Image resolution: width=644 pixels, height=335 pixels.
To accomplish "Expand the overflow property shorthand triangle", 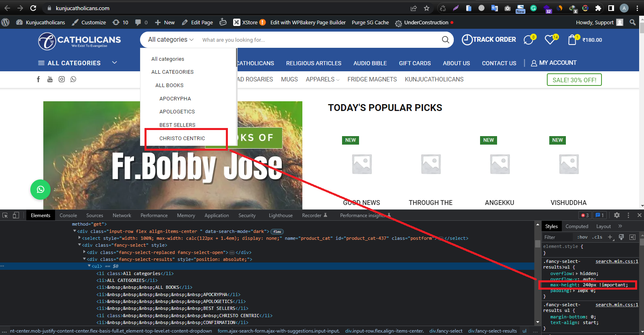I will 577,274.
